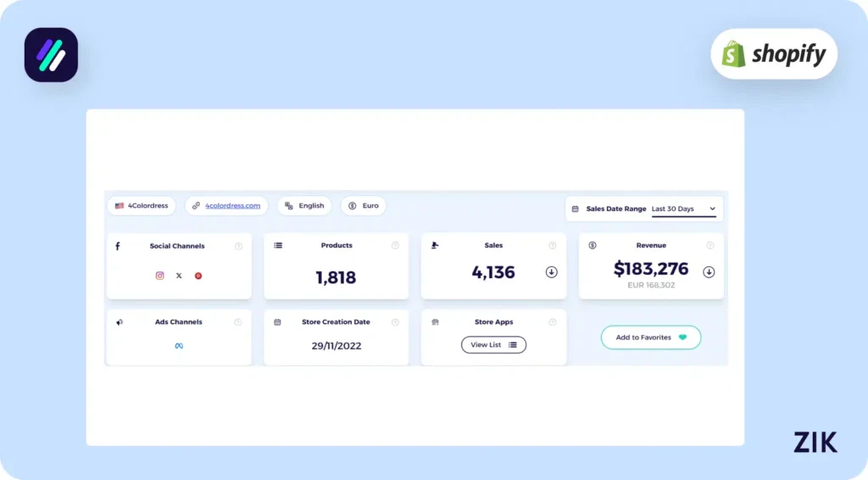Click the Shopify logo badge
Viewport: 868px width, 480px height.
click(773, 54)
